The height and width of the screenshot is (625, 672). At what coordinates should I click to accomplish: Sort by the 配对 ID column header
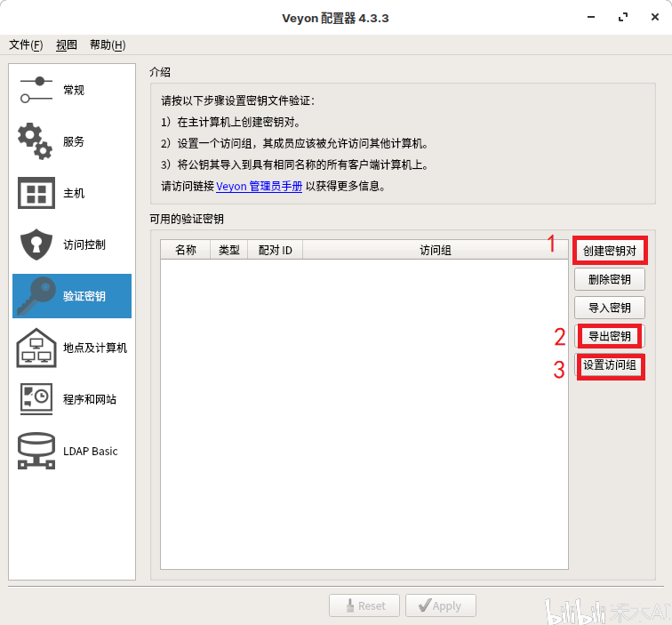click(276, 250)
